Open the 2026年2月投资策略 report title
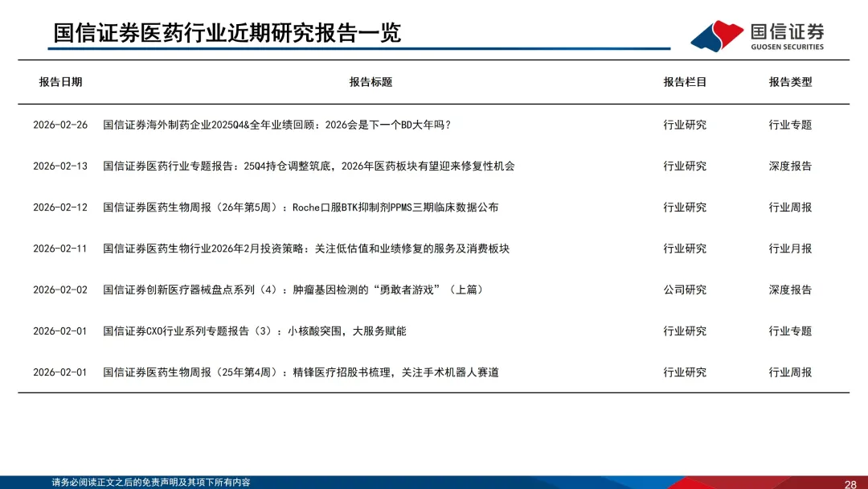The image size is (868, 489). (x=306, y=249)
